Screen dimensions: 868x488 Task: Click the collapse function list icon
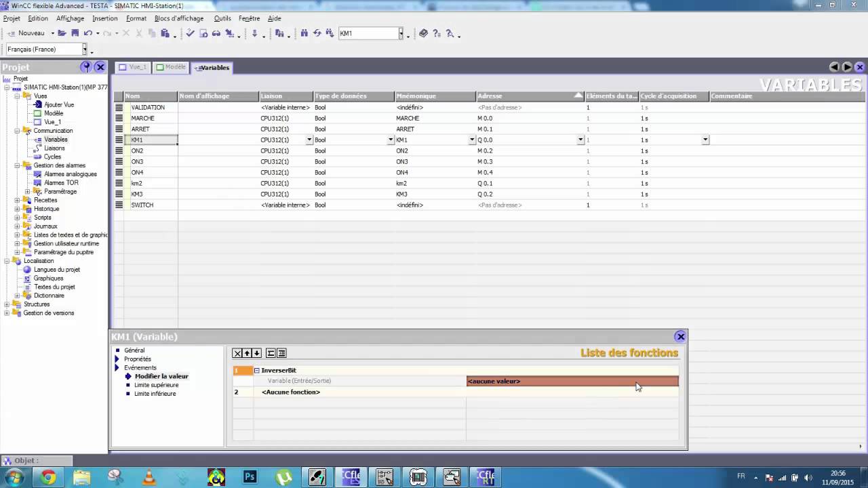pyautogui.click(x=271, y=353)
